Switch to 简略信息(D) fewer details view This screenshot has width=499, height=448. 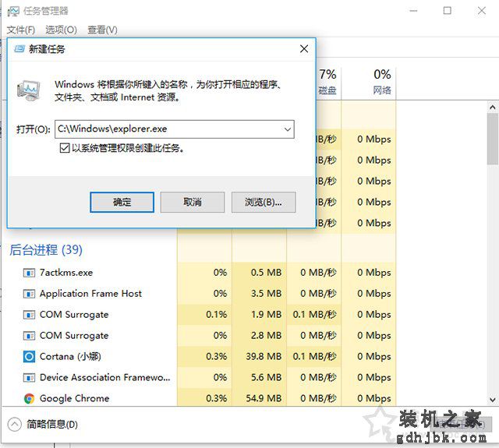tap(52, 425)
